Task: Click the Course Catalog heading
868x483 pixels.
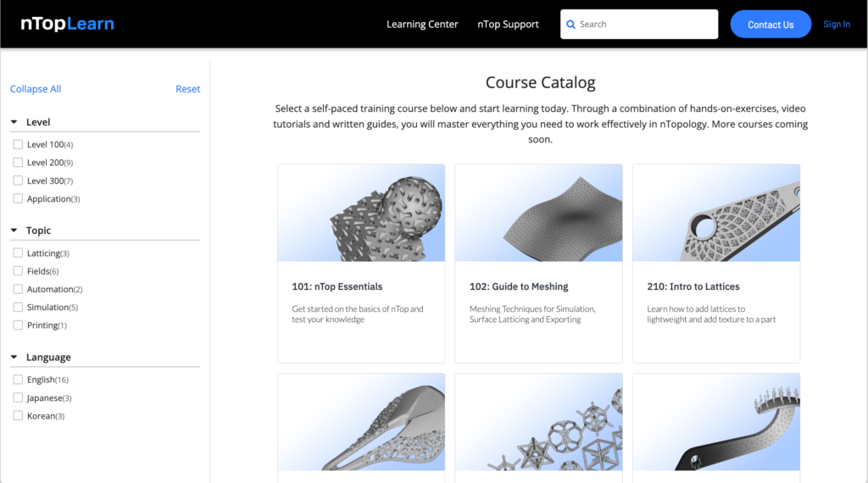Action: tap(540, 82)
